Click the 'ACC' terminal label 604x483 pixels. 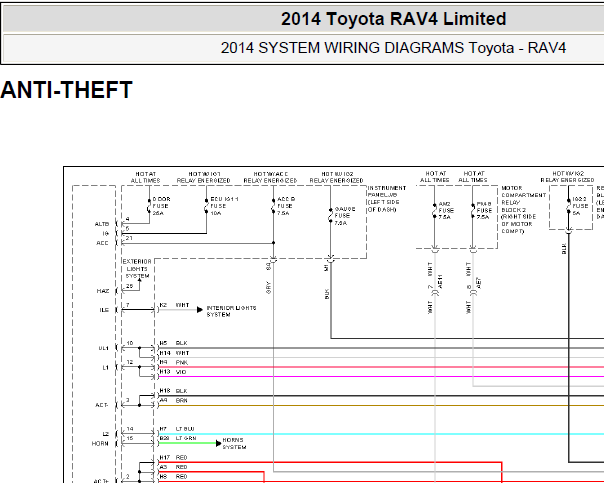[102, 243]
